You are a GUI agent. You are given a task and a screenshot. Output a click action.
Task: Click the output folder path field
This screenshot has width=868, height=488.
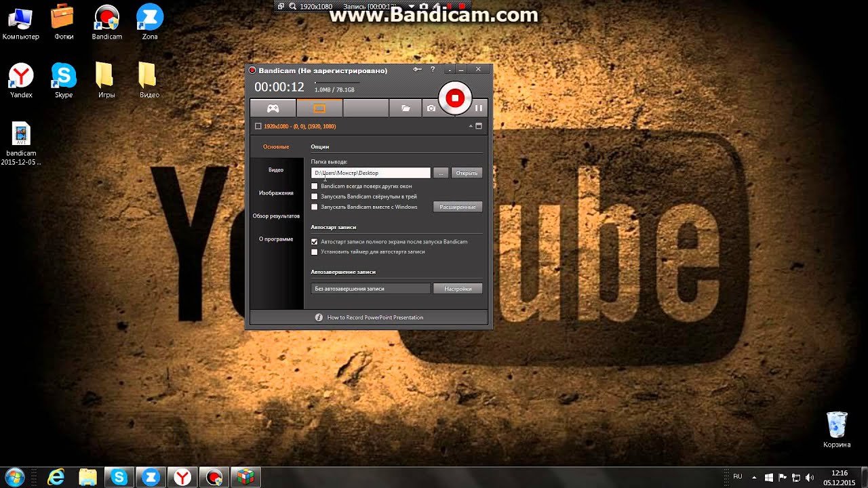click(x=370, y=173)
